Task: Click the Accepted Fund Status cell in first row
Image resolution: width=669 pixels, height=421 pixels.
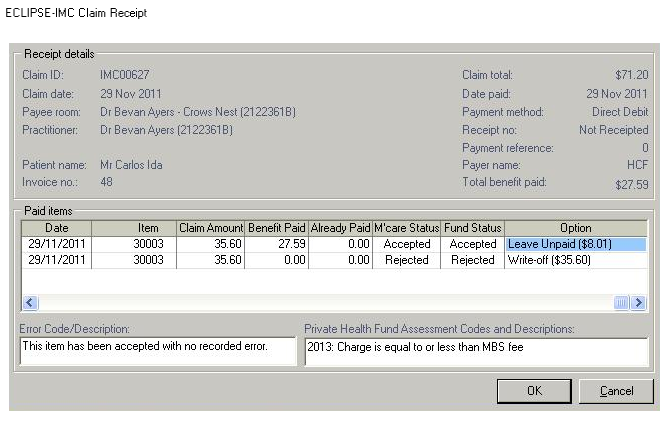Action: coord(473,244)
